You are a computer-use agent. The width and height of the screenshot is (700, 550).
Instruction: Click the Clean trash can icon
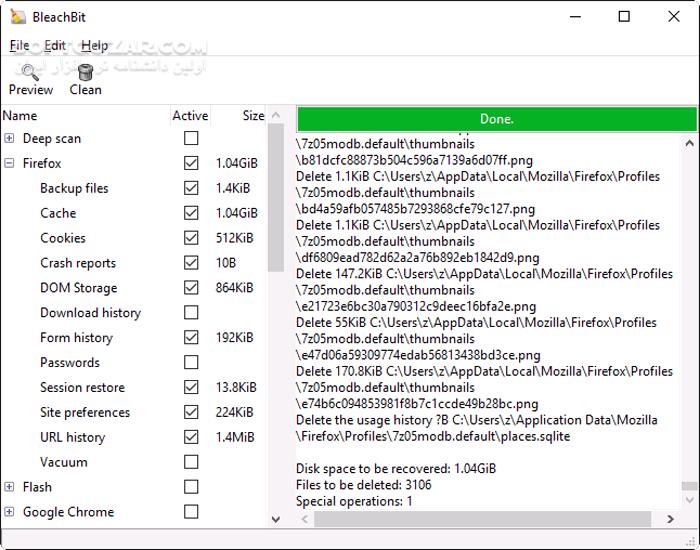point(85,72)
